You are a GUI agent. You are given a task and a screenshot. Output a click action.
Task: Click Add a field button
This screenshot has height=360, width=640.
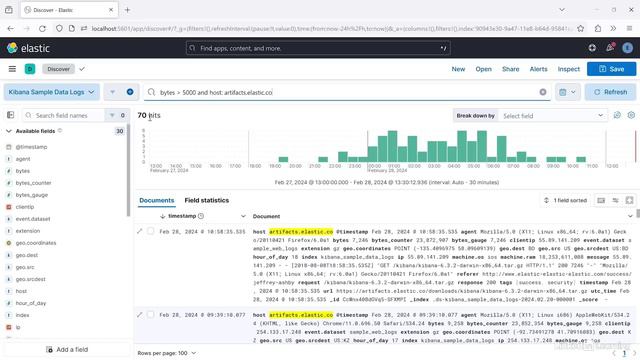pos(67,349)
